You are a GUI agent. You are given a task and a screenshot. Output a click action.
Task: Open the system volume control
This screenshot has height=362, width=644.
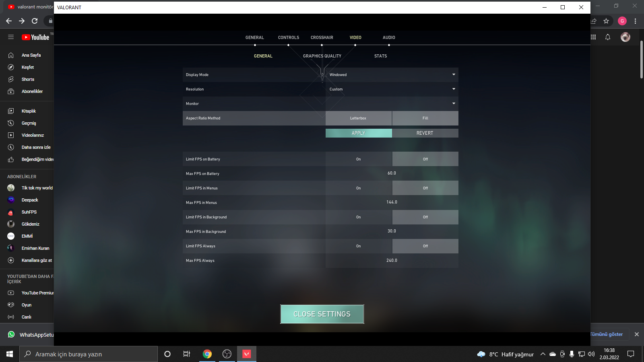(591, 354)
